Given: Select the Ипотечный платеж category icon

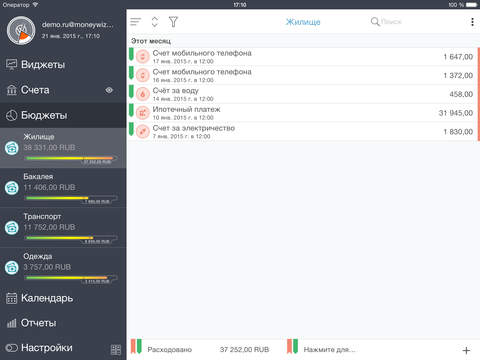Looking at the screenshot, I should (143, 113).
